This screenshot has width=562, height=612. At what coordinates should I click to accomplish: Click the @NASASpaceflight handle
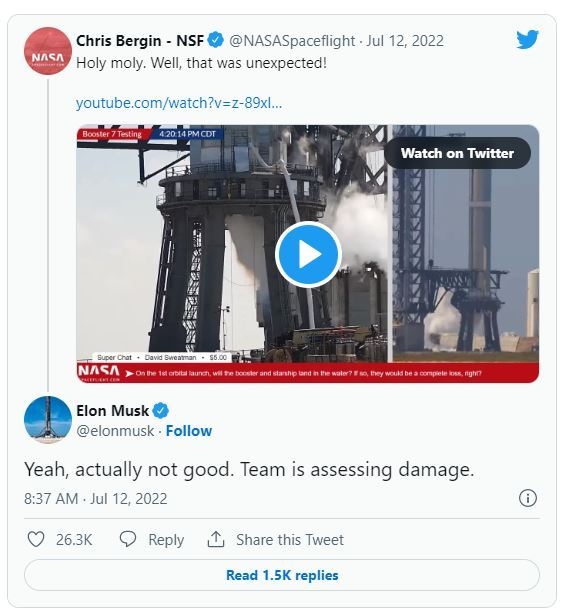tap(292, 41)
